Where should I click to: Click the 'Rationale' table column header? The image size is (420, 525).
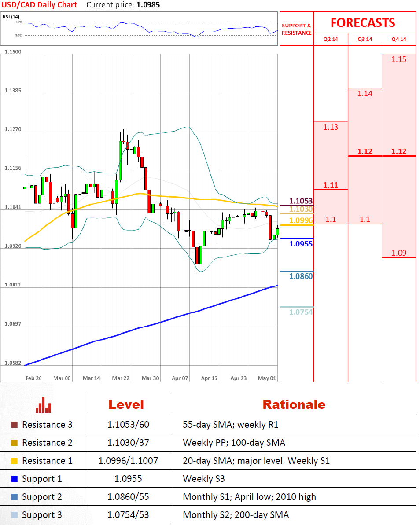[294, 404]
